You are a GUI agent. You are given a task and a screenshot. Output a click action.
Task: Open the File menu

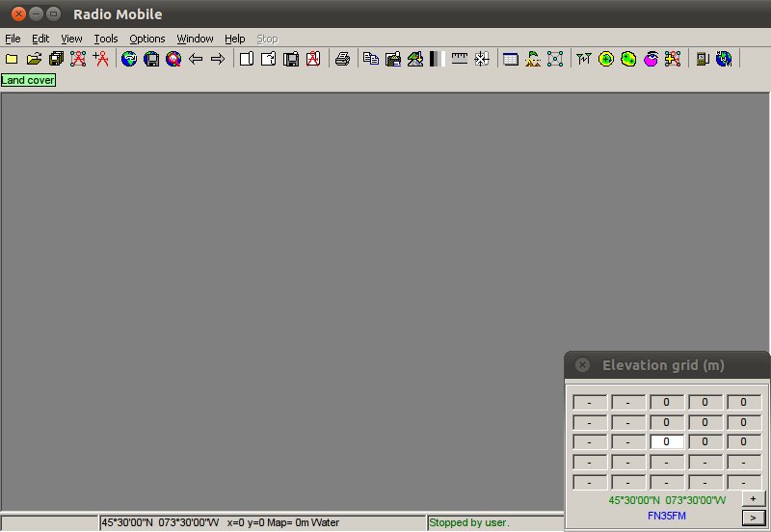[13, 39]
